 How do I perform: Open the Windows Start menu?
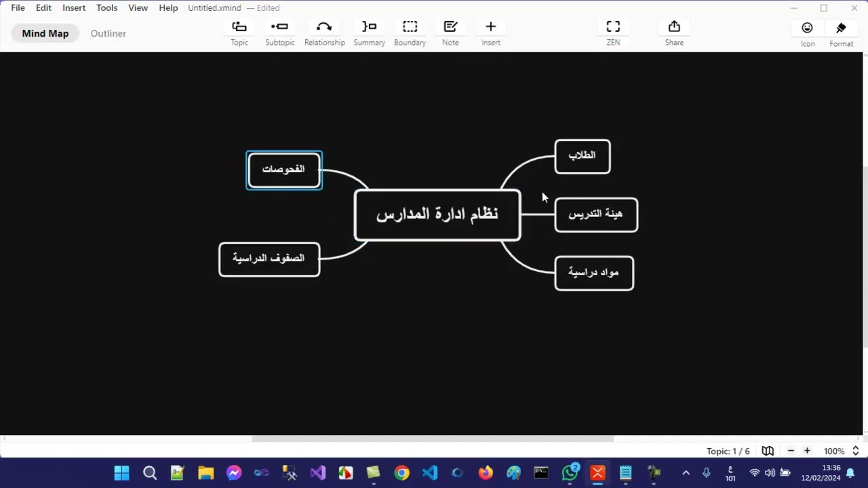121,473
